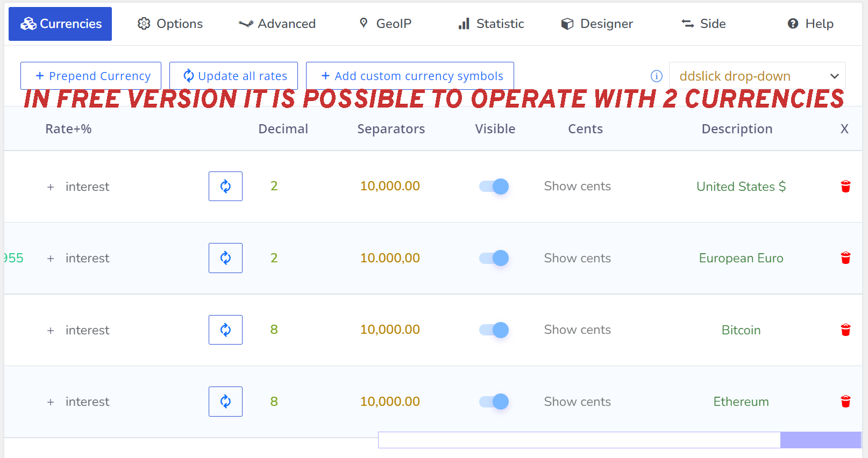The image size is (868, 458).
Task: Update the Bitcoin rate with refresh icon
Action: click(225, 330)
